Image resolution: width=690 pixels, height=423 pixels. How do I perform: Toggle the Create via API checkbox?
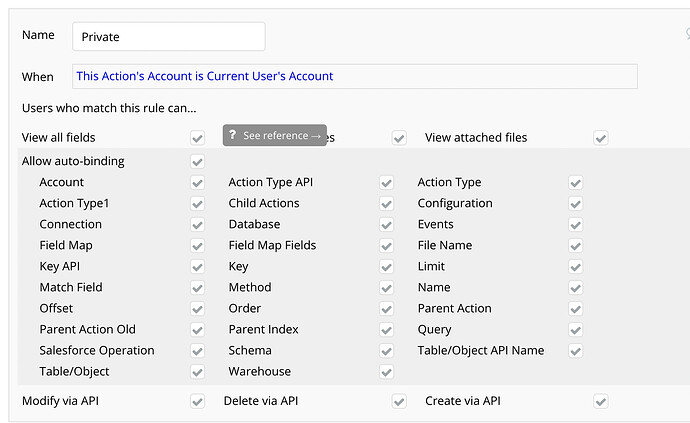601,401
